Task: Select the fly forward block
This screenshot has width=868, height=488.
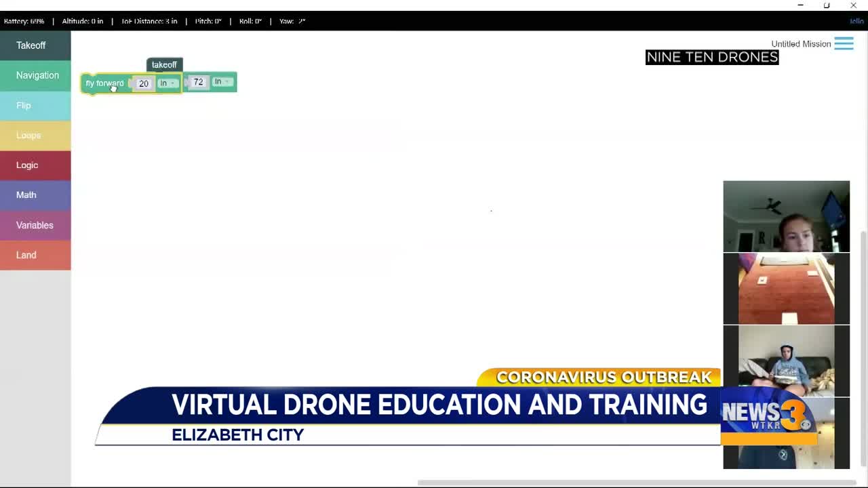Action: (x=103, y=83)
